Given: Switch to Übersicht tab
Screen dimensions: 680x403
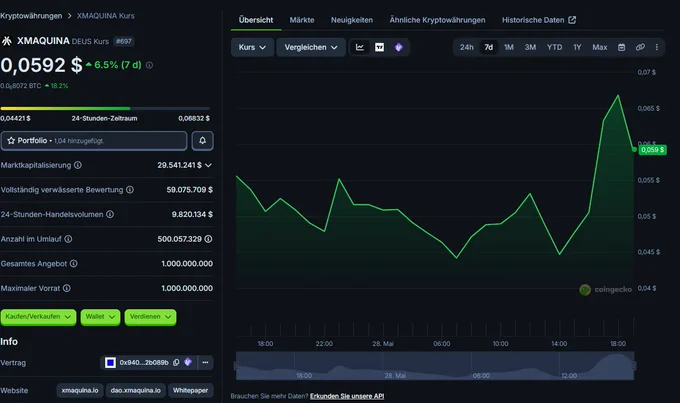Looking at the screenshot, I should coord(256,20).
